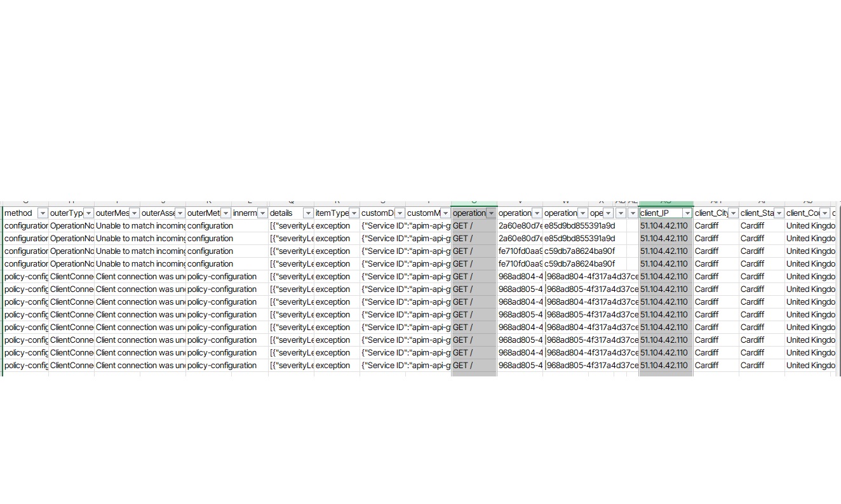The image size is (841, 504).
Task: Open the outerAsse column filter dropdown
Action: click(180, 213)
